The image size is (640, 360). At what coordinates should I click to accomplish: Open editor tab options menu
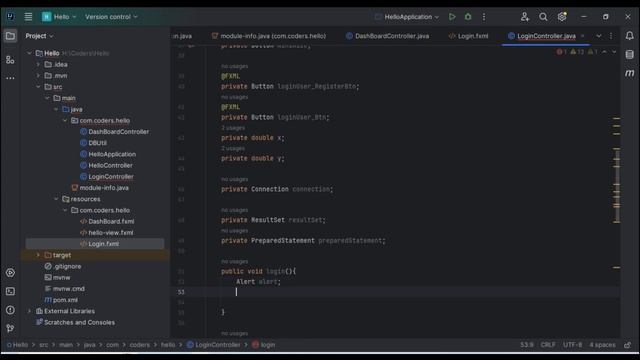pyautogui.click(x=611, y=36)
